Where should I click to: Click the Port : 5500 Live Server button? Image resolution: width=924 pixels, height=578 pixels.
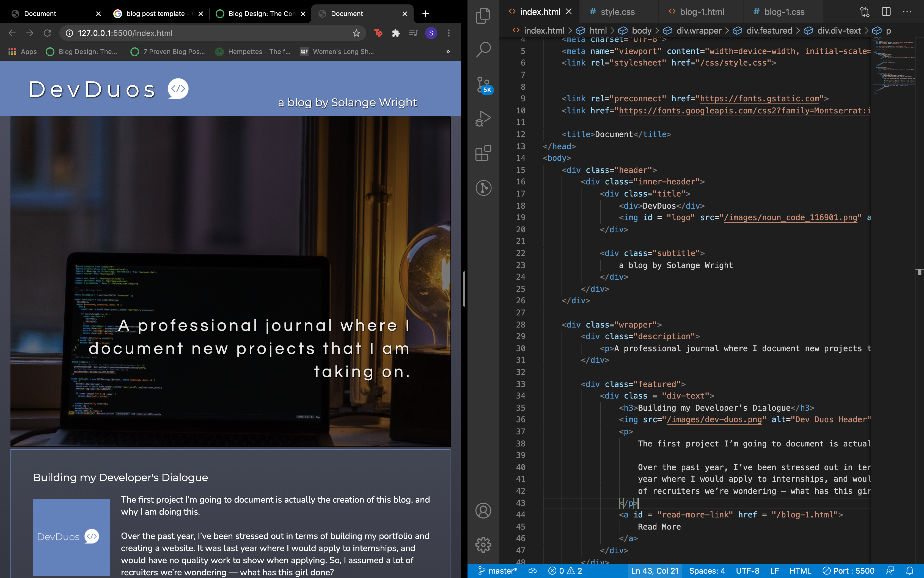848,571
